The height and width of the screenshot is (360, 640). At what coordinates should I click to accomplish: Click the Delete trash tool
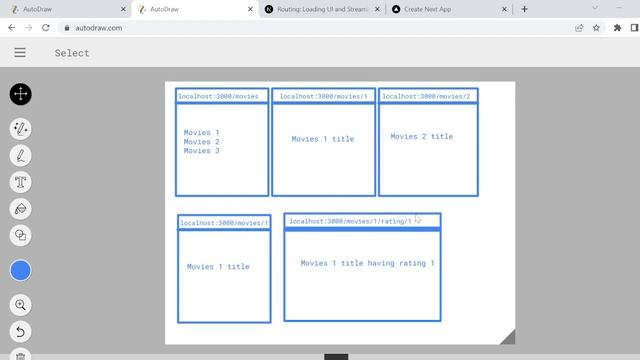[x=20, y=354]
